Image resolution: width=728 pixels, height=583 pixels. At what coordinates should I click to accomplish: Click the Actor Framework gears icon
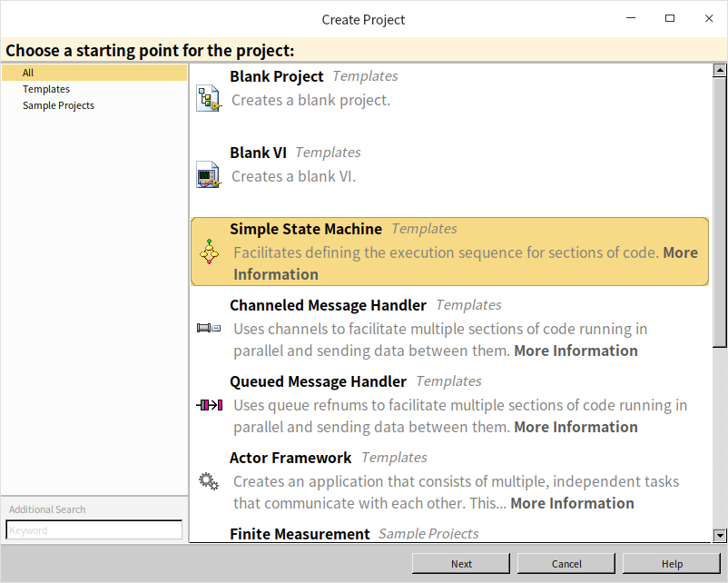point(209,480)
